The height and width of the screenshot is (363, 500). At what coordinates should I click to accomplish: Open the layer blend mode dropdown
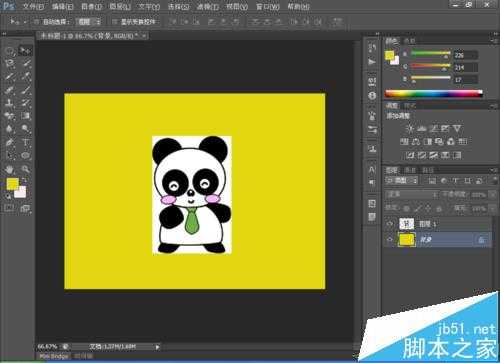[x=412, y=194]
